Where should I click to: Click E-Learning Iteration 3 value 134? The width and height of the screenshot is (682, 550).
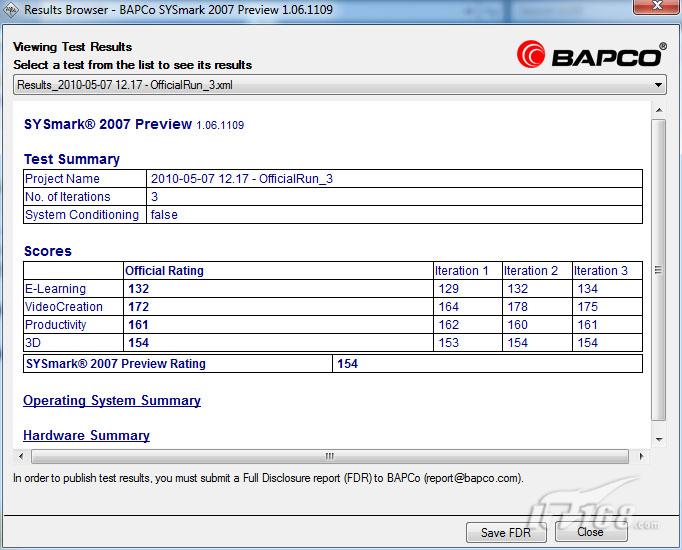[x=588, y=289]
